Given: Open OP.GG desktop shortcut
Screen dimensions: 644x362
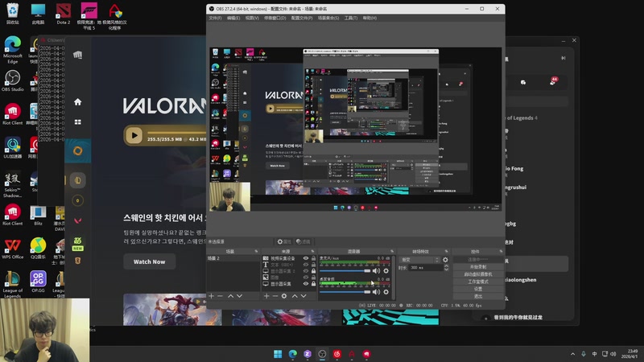Looking at the screenshot, I should coord(38,281).
